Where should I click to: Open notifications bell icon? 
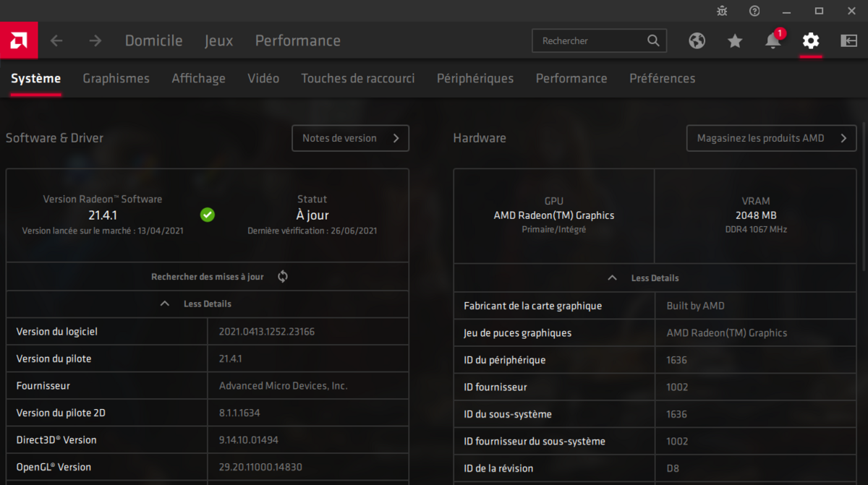773,40
